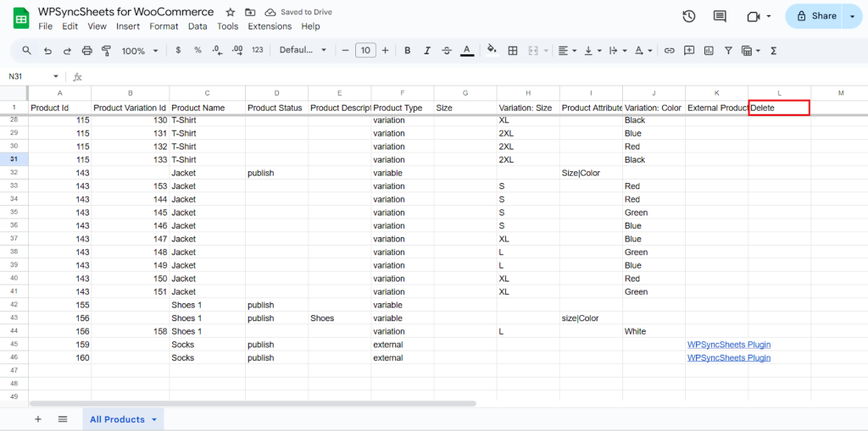Open the search menus magnifier
This screenshot has width=868, height=431.
tap(26, 50)
